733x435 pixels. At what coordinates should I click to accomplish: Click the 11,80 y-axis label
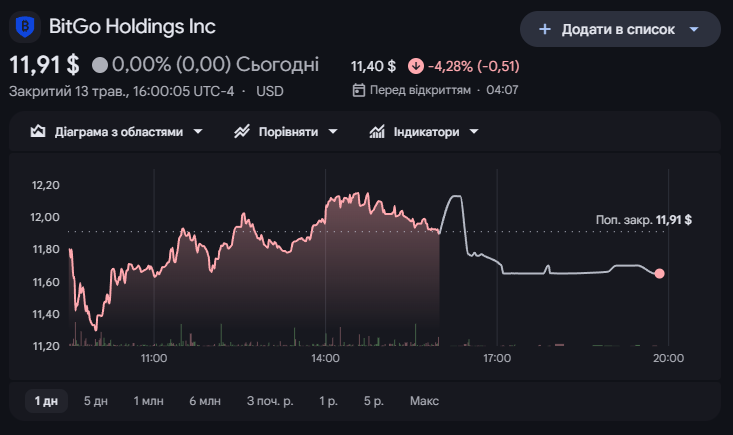(46, 250)
